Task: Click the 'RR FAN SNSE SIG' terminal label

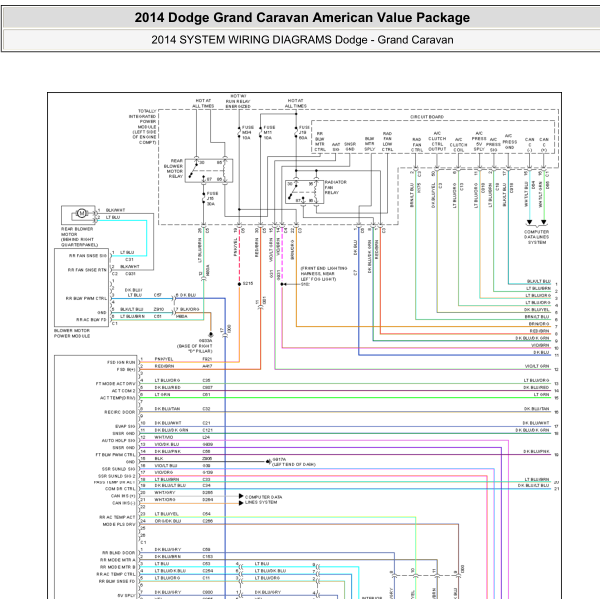Action: click(x=88, y=256)
